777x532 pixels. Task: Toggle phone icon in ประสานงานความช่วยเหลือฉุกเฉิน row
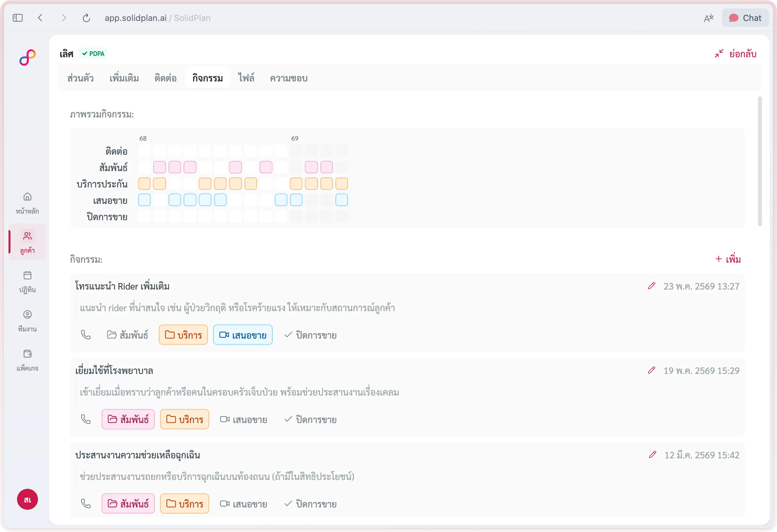point(86,503)
